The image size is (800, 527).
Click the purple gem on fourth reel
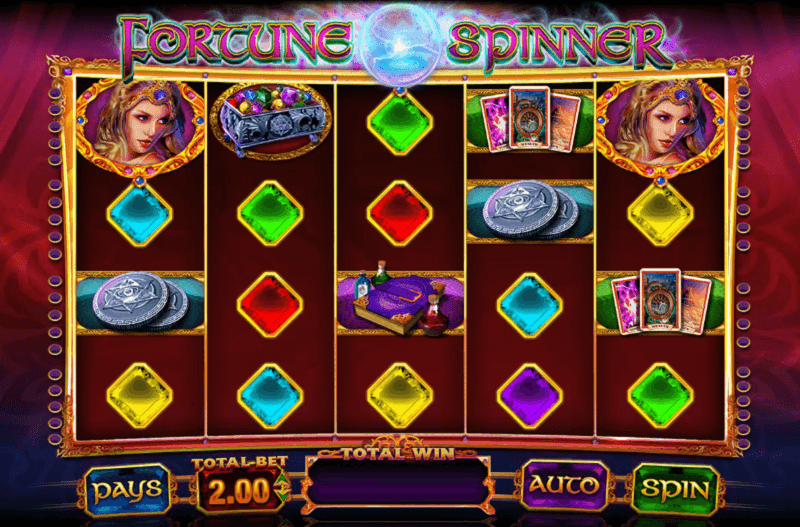(x=530, y=396)
